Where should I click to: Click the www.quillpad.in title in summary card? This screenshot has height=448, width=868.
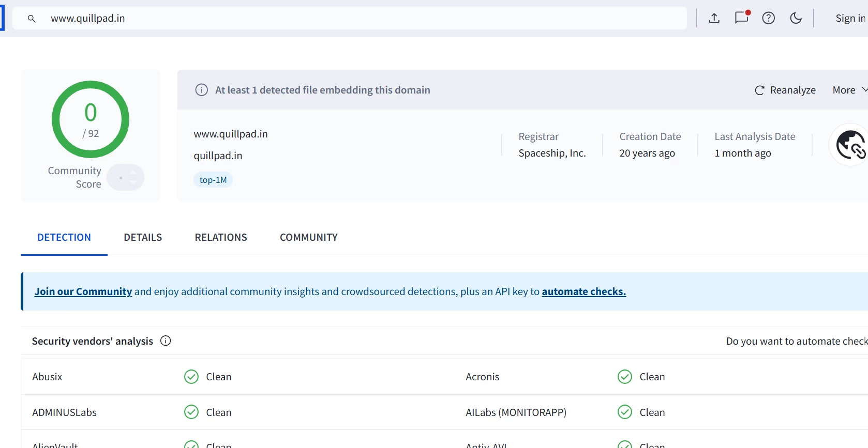(x=231, y=134)
